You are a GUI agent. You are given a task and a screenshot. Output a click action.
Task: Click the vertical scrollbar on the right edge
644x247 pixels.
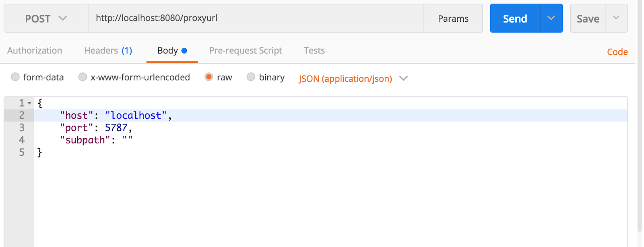click(640, 121)
